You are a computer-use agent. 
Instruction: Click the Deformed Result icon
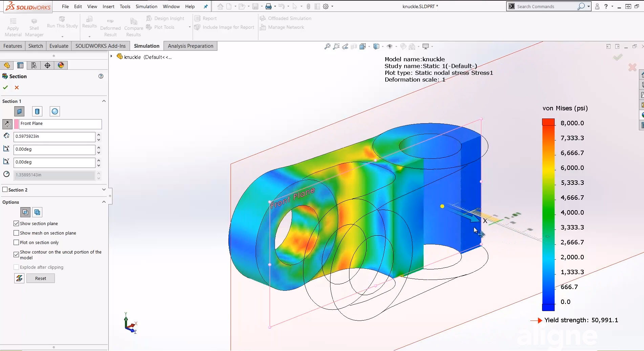[x=110, y=26]
